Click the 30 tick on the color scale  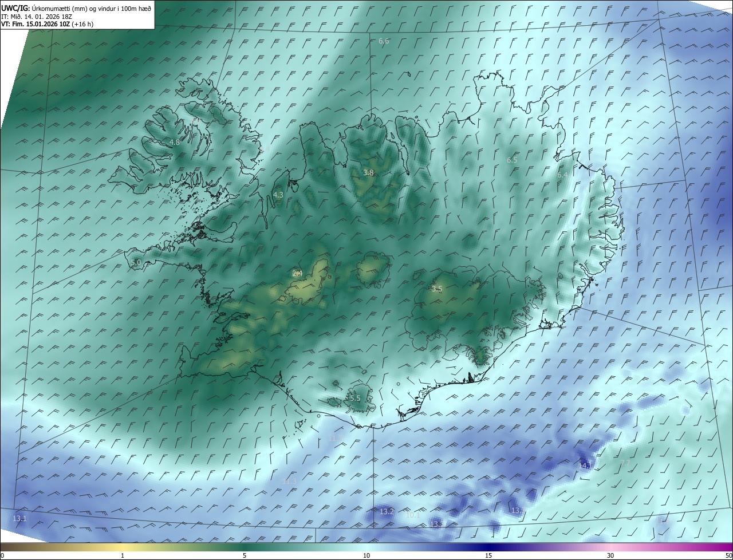coord(610,555)
